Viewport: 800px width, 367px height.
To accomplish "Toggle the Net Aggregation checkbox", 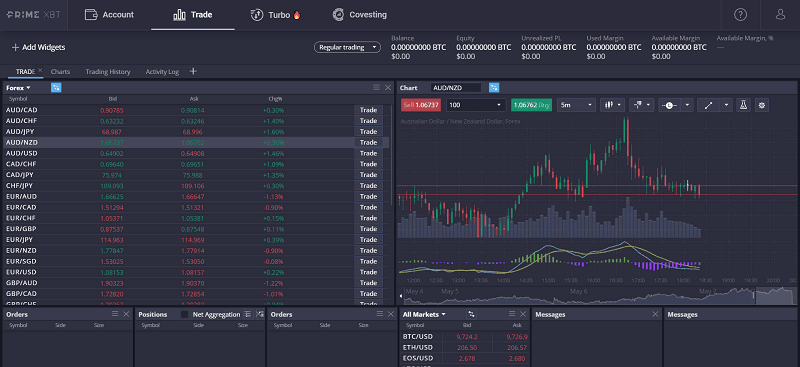I will (x=185, y=314).
